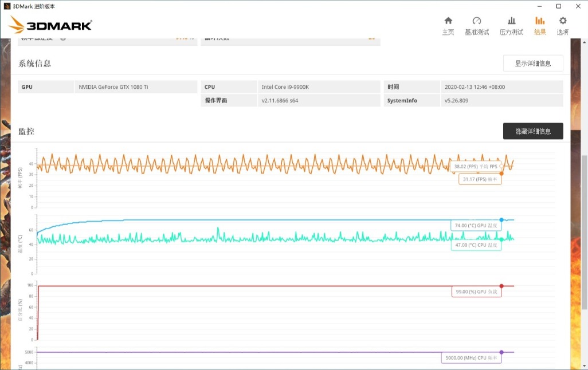Click the orange FPS data point marker
Viewport: 588px width, 370px height.
[501, 173]
